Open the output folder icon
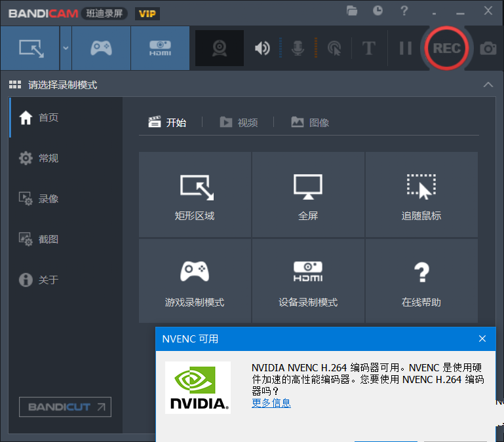The height and width of the screenshot is (442, 504). click(353, 10)
